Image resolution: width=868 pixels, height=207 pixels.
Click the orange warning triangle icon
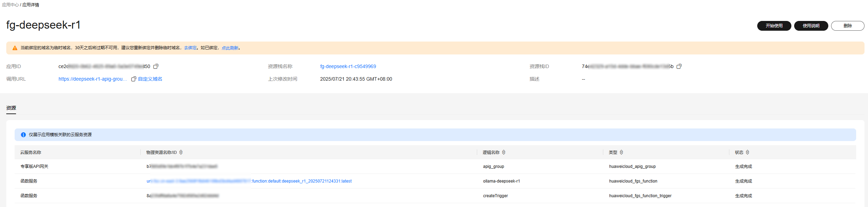(15, 48)
